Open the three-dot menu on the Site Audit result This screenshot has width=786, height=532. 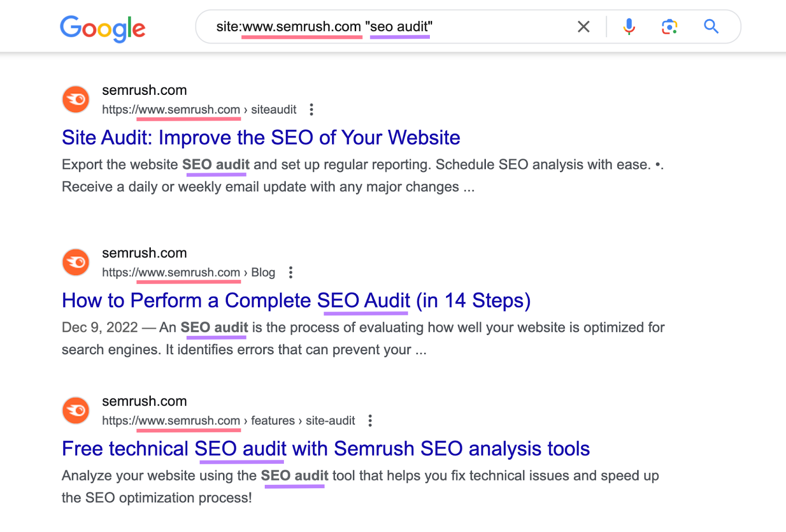click(312, 110)
